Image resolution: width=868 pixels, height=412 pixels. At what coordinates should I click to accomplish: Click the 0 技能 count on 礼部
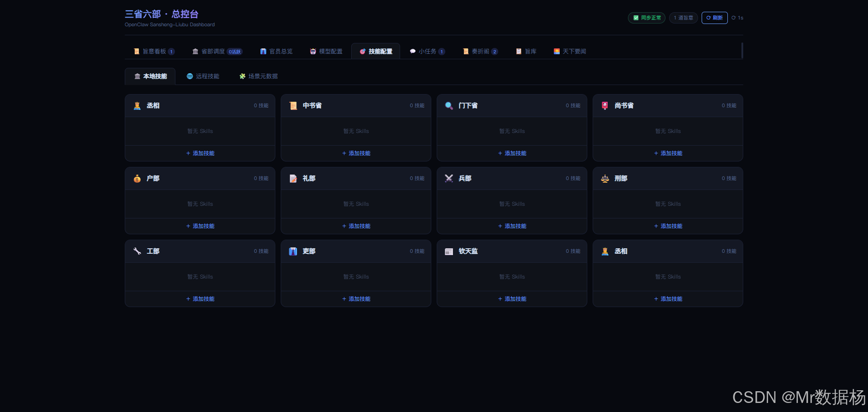pyautogui.click(x=417, y=179)
